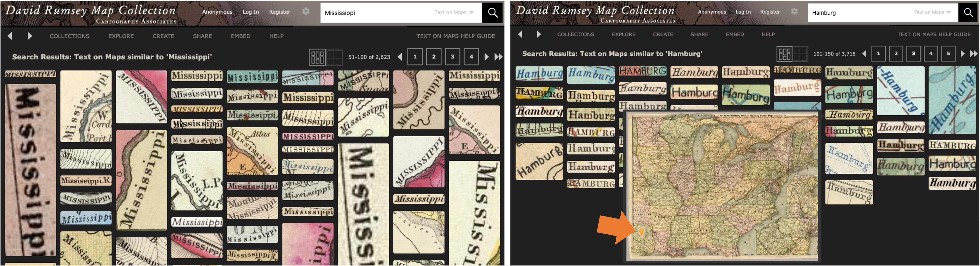Go to previous results page in Hamburg window
980x266 pixels.
[x=864, y=54]
